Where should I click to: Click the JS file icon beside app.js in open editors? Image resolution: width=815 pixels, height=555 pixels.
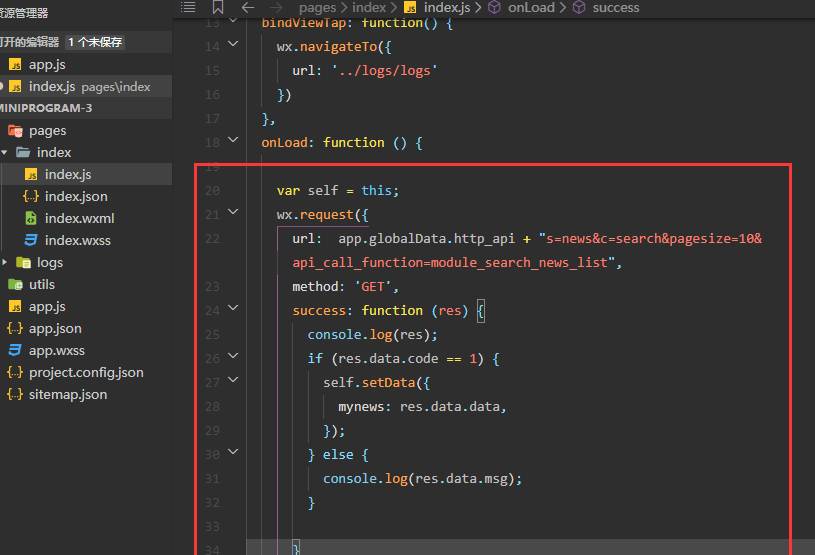click(15, 64)
